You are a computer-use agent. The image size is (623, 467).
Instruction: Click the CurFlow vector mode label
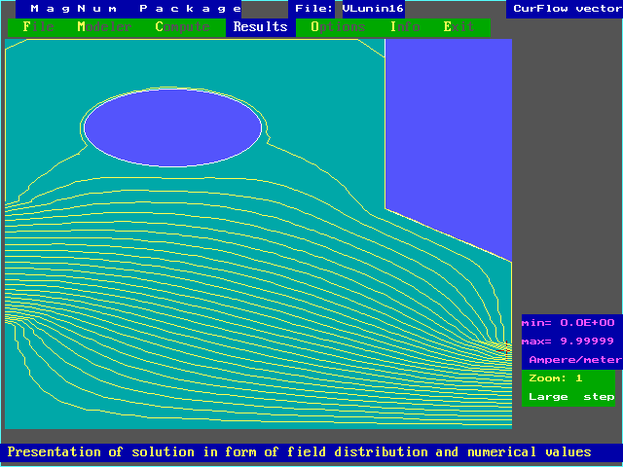(567, 9)
